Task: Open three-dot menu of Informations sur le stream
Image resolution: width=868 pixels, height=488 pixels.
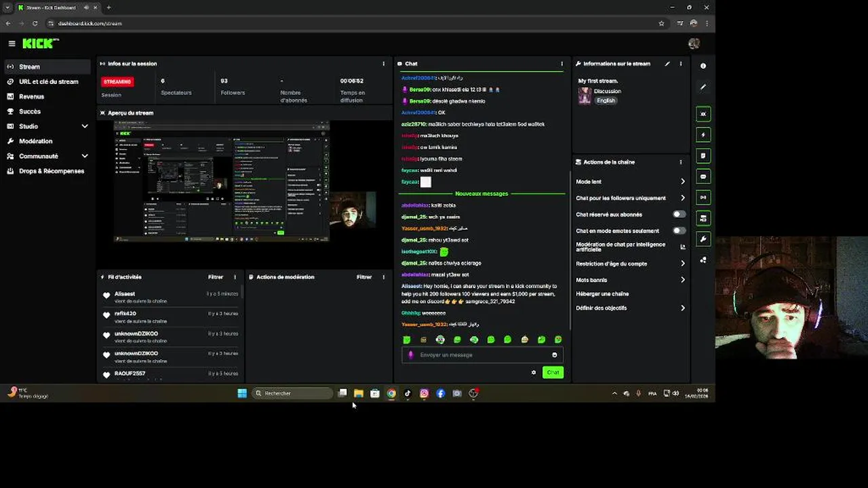Action: pos(681,64)
